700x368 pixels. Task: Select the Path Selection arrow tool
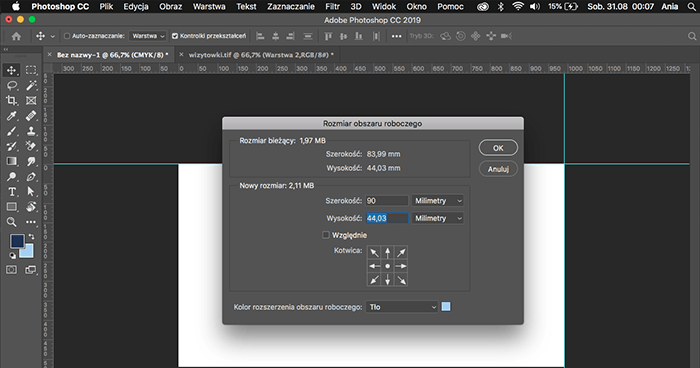click(31, 192)
